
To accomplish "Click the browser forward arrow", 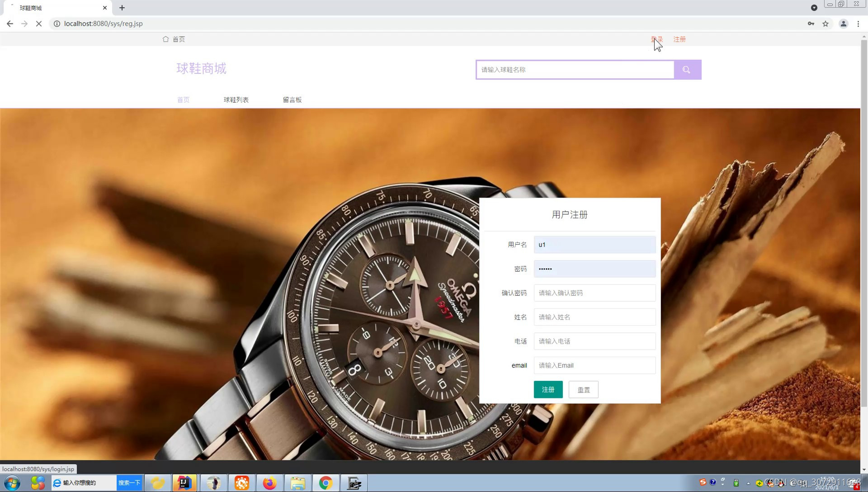I will pos(24,24).
